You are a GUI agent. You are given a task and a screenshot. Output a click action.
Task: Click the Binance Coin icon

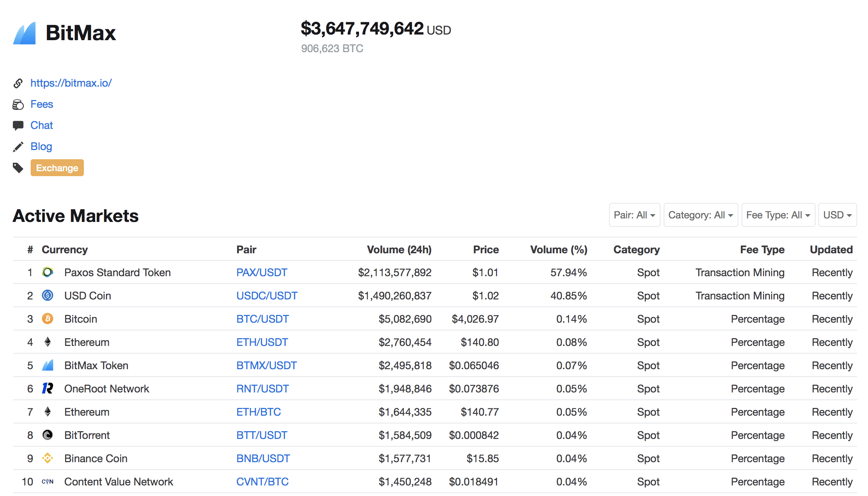coord(48,458)
